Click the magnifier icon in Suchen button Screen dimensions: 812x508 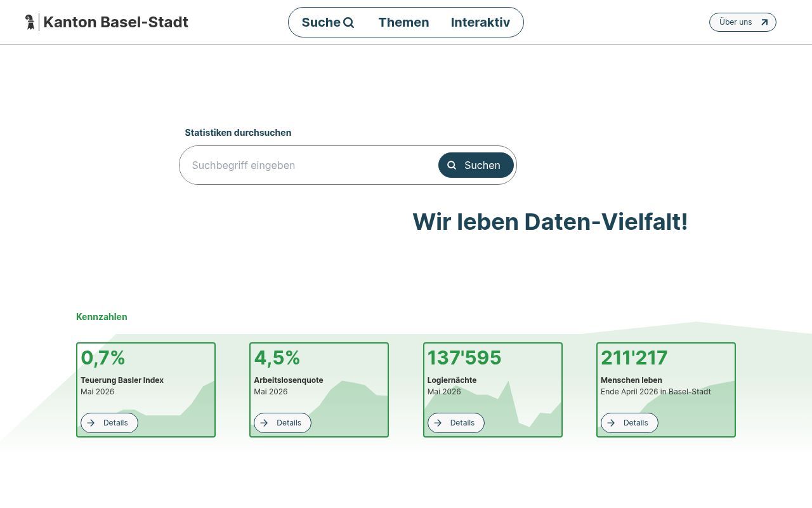tap(452, 165)
